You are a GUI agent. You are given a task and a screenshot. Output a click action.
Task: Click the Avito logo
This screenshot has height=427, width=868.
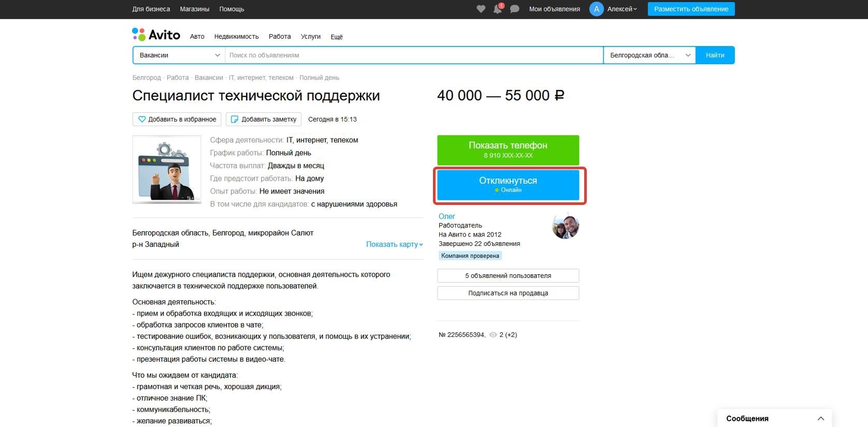156,35
